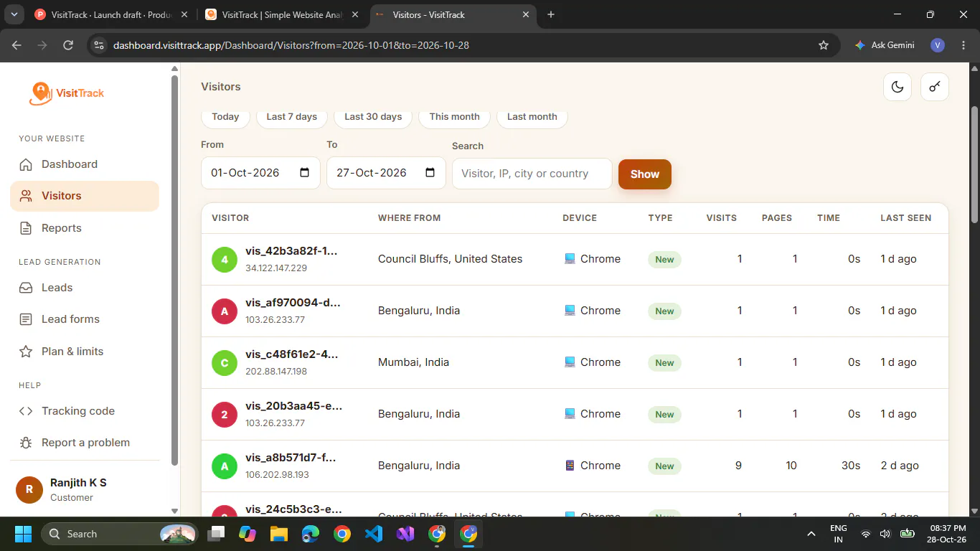Image resolution: width=980 pixels, height=551 pixels.
Task: Select Report a problem in the sidebar
Action: coord(85,443)
